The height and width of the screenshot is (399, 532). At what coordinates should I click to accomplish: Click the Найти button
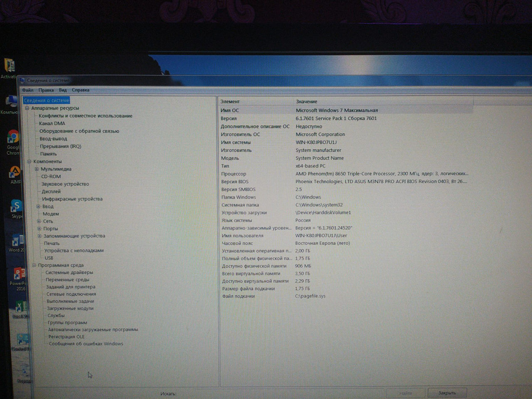[405, 393]
